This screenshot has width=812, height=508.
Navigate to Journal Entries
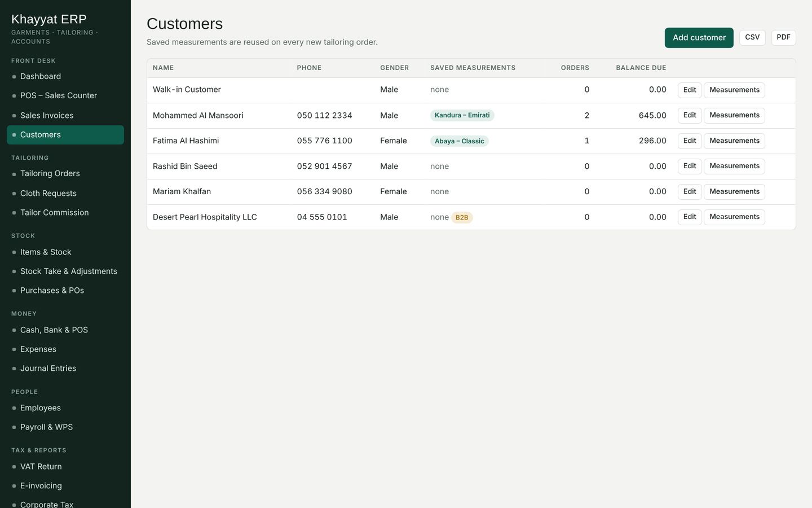click(65, 368)
